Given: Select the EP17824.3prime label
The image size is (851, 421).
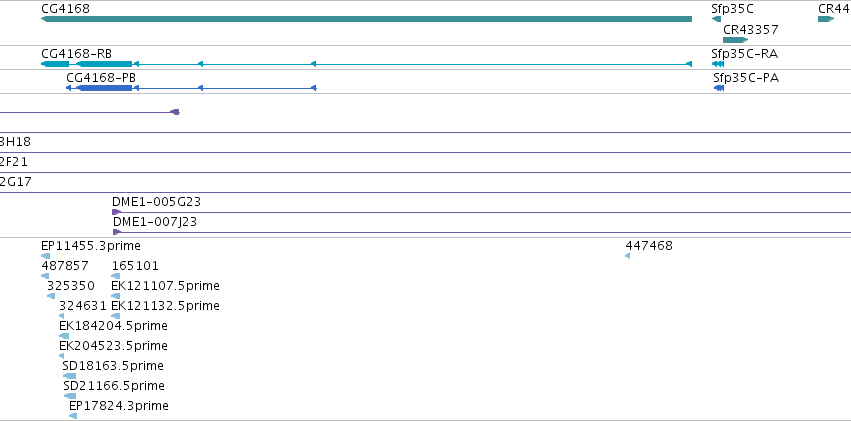Looking at the screenshot, I should 119,406.
